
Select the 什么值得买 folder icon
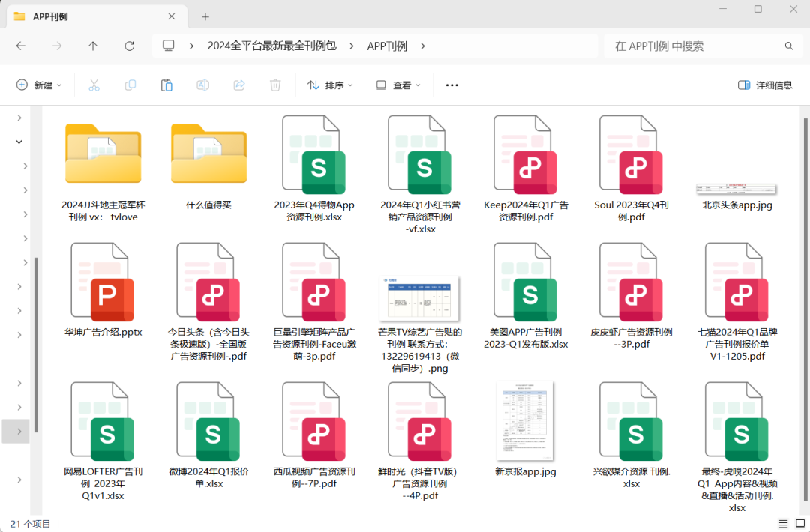click(208, 154)
